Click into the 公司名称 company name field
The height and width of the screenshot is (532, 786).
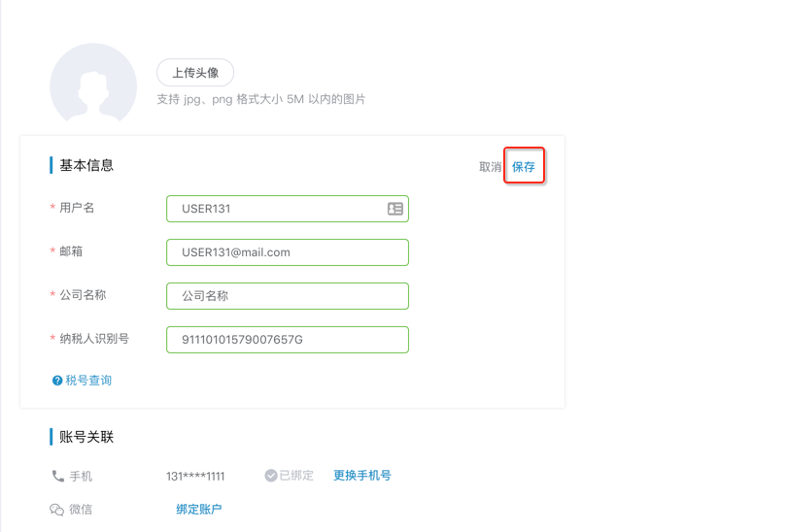pos(288,296)
